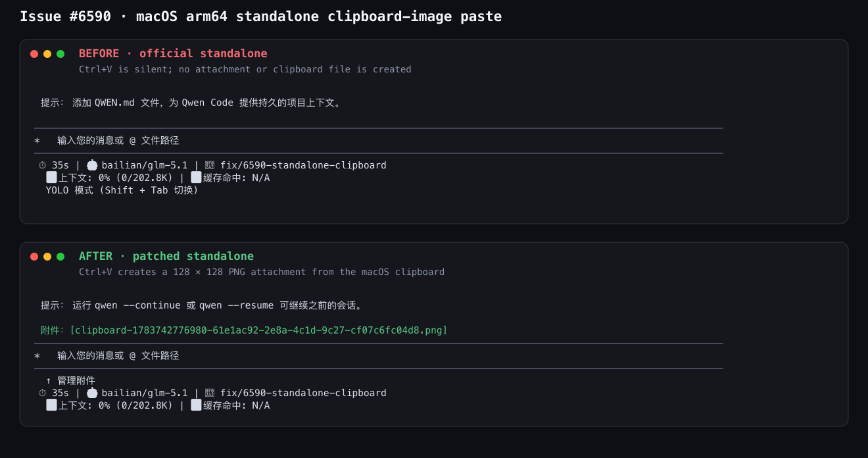The image size is (868, 458).
Task: Click the Issue #6590 heading at the top
Action: click(261, 16)
